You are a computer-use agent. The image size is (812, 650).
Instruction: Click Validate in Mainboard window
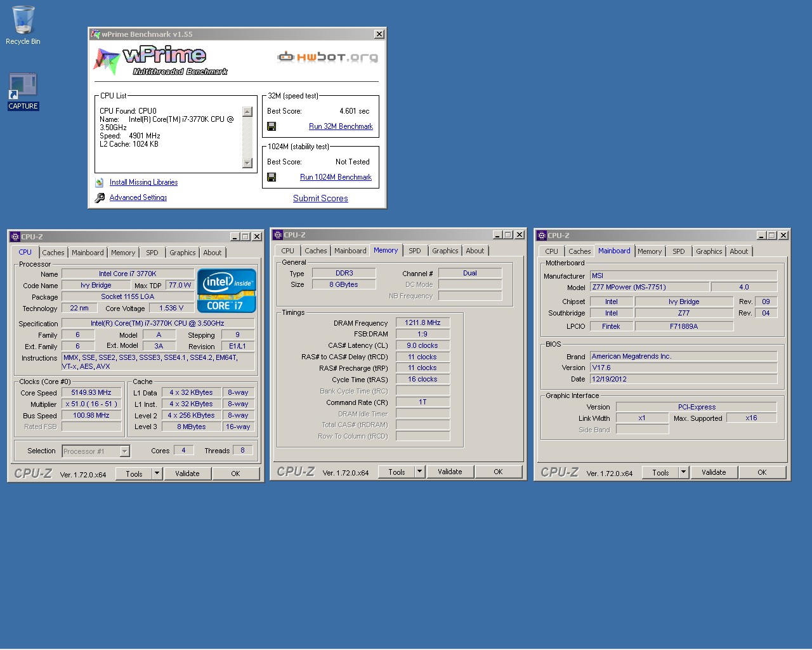click(x=714, y=472)
